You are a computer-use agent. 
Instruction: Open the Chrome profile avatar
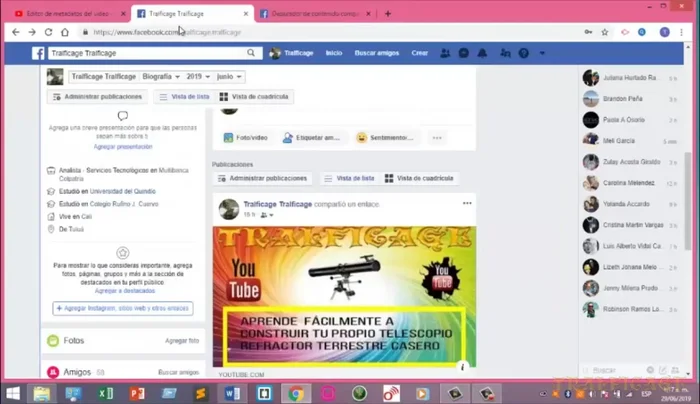664,32
